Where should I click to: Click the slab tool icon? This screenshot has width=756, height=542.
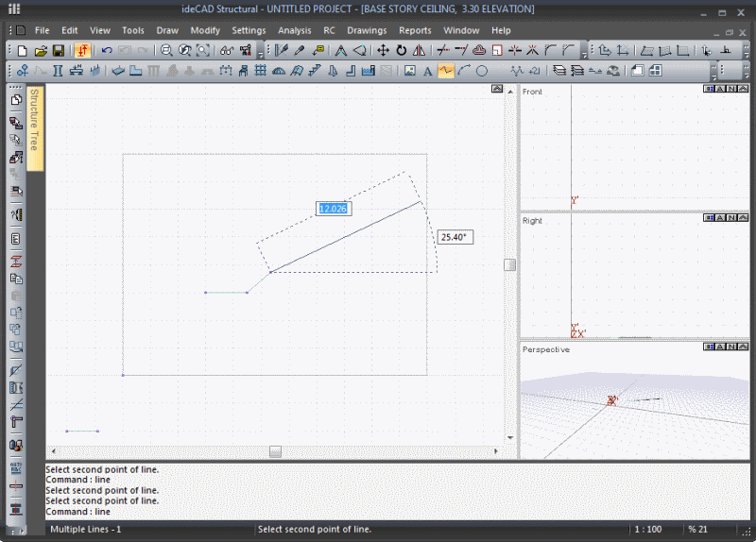click(118, 72)
